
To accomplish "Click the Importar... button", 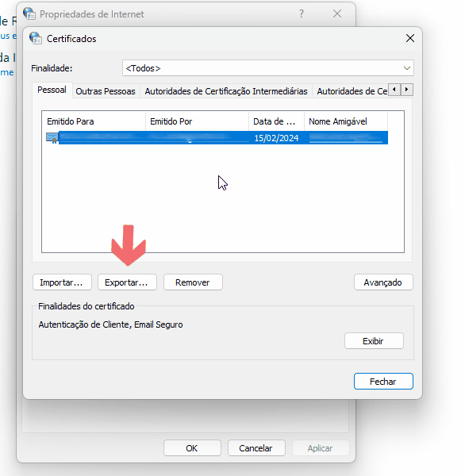I will (62, 282).
